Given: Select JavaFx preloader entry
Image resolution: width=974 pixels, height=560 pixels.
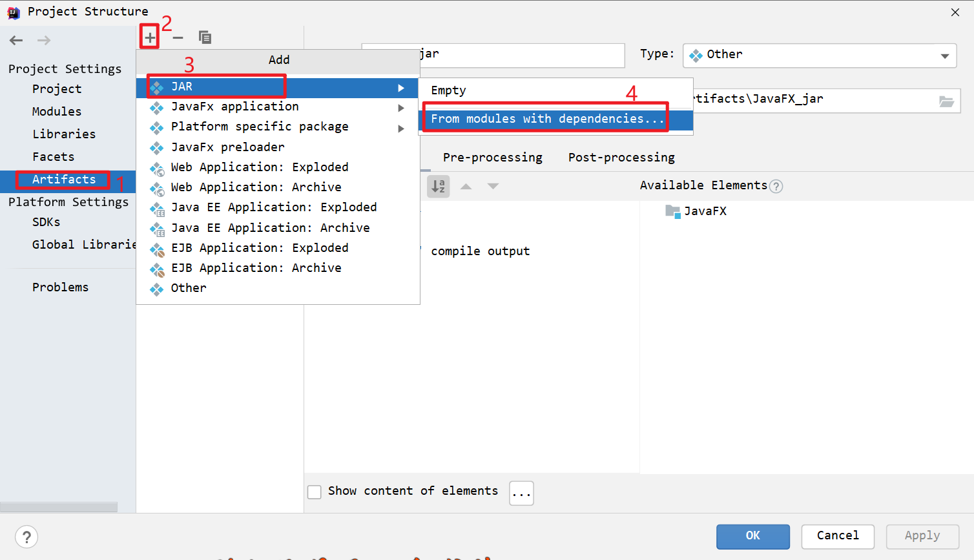Looking at the screenshot, I should 277,147.
